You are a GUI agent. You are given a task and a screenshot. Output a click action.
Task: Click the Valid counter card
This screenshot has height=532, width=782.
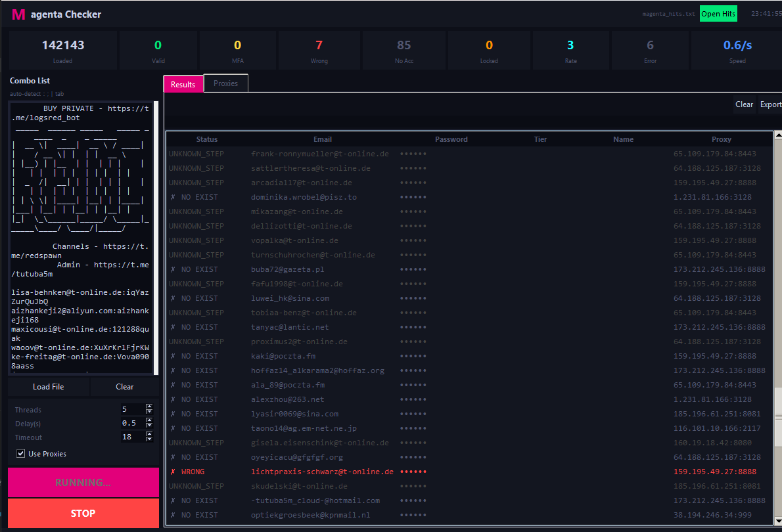(158, 51)
